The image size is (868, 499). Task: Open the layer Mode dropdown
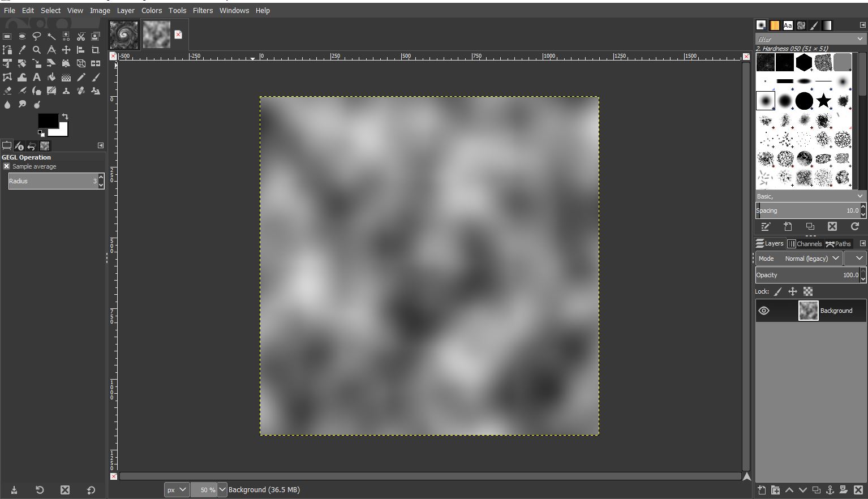pyautogui.click(x=799, y=259)
